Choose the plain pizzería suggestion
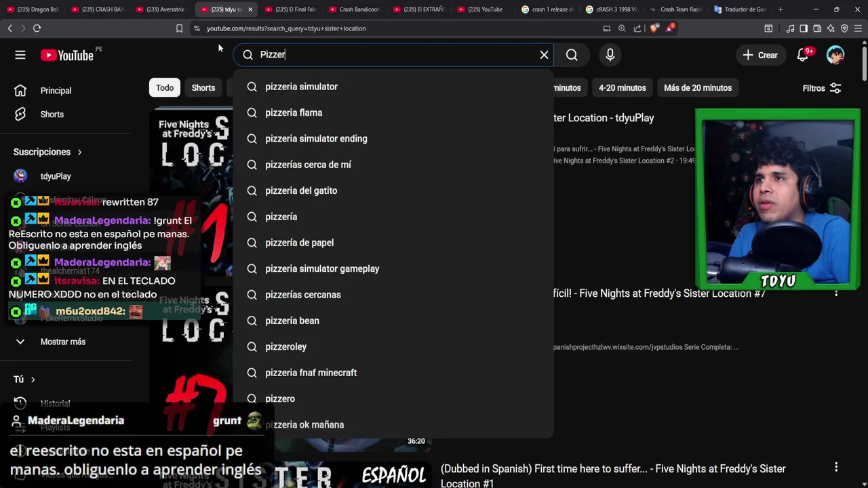This screenshot has width=868, height=488. (393, 216)
